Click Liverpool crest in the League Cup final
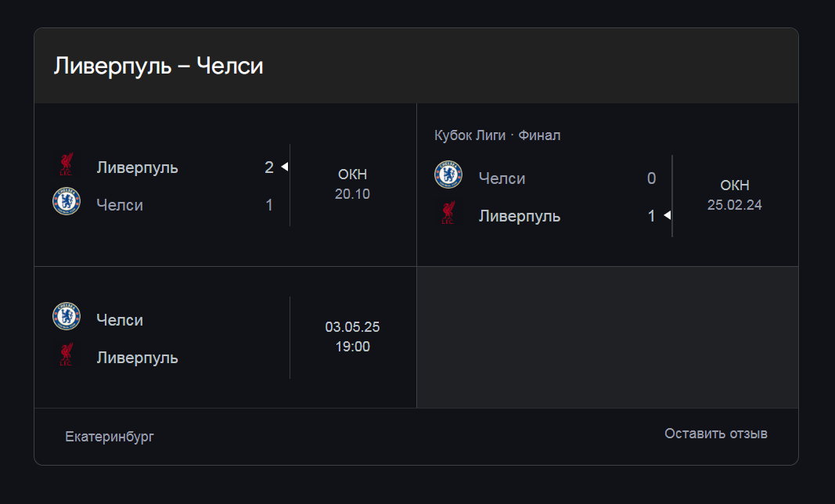The width and height of the screenshot is (835, 504). [448, 213]
